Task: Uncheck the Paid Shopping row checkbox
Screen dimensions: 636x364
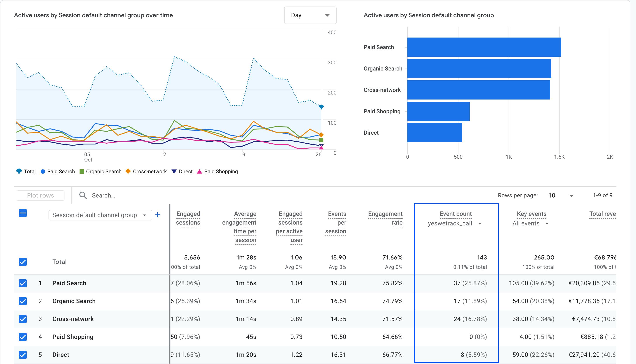Action: tap(23, 337)
